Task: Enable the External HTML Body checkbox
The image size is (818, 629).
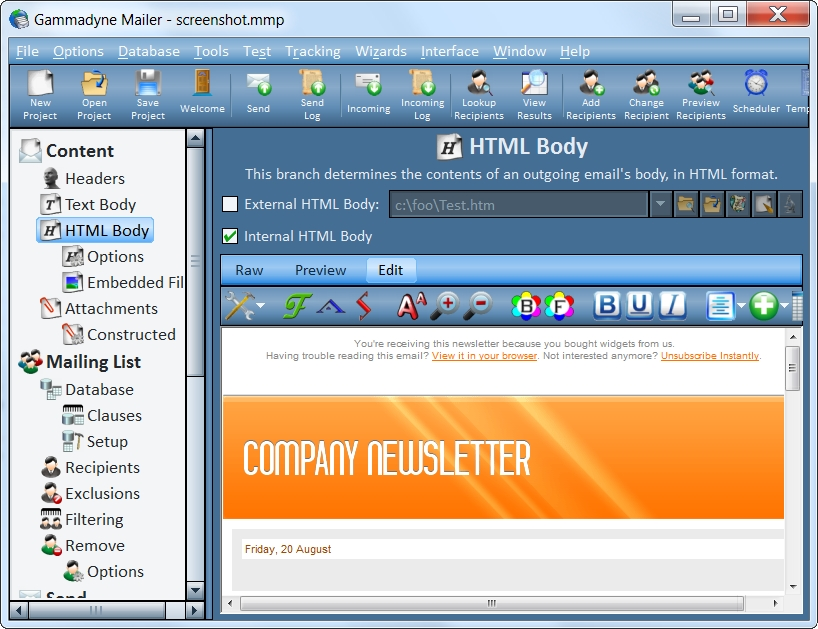Action: click(x=230, y=204)
